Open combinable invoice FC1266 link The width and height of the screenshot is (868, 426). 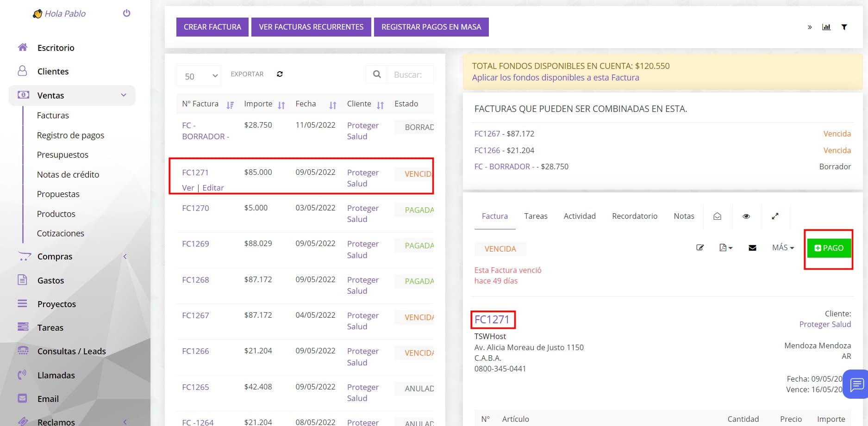pos(487,150)
